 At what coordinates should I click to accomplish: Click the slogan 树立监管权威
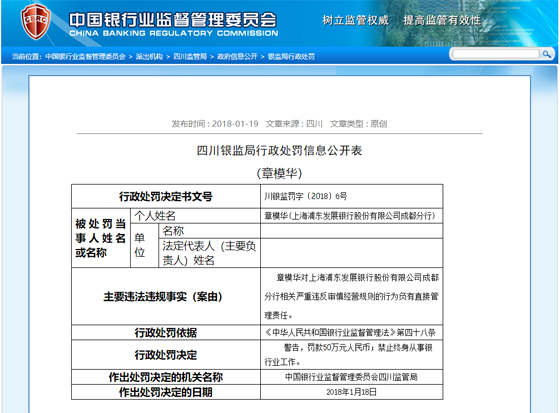(x=356, y=20)
